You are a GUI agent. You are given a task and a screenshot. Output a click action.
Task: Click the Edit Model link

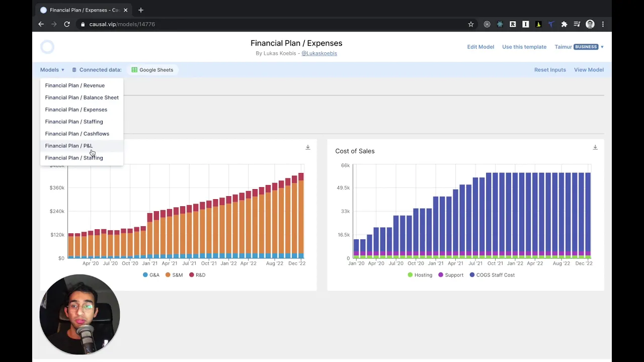pos(480,47)
